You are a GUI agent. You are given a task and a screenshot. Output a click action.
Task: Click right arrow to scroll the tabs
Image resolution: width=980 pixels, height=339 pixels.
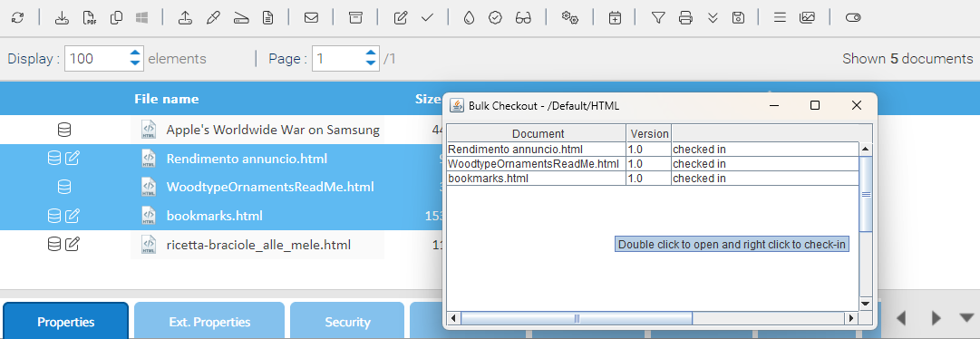click(x=936, y=318)
